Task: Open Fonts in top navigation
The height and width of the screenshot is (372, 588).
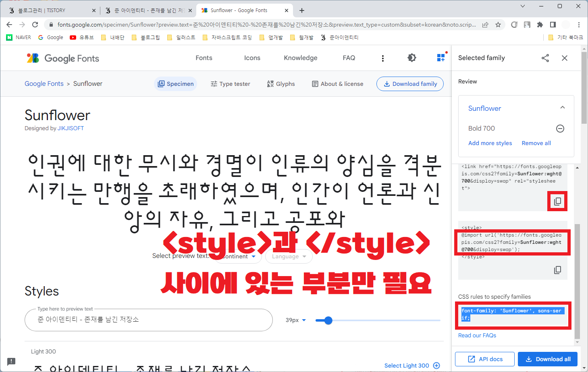Action: pos(204,58)
